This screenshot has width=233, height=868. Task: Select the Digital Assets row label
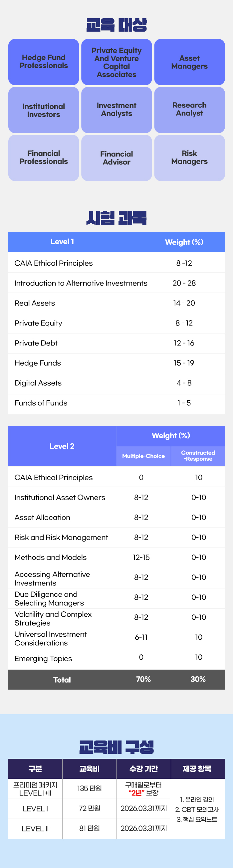coord(38,383)
